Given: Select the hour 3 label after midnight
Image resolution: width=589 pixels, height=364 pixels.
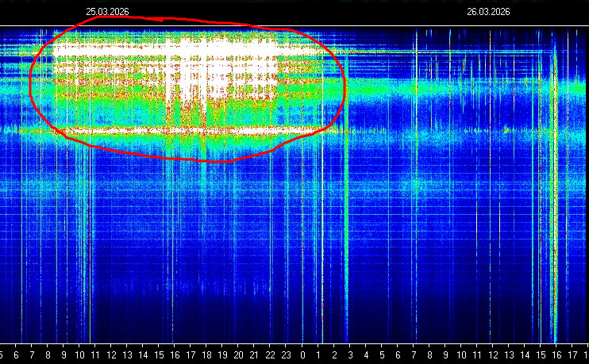Looking at the screenshot, I should tap(350, 357).
